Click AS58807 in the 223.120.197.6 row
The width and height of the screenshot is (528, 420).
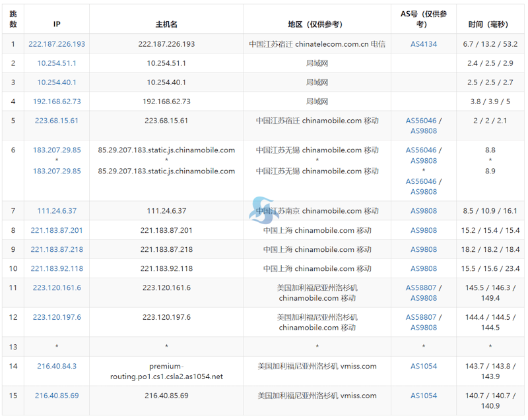click(x=421, y=317)
